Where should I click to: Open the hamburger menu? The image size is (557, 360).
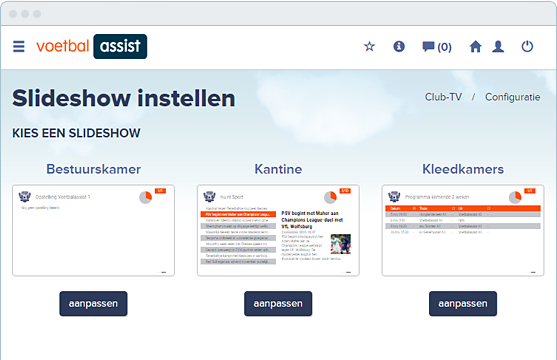click(19, 47)
